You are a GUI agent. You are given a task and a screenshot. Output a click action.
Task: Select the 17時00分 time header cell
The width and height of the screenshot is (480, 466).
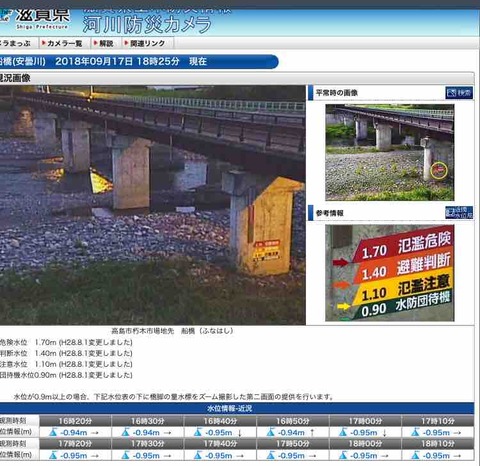click(x=365, y=421)
